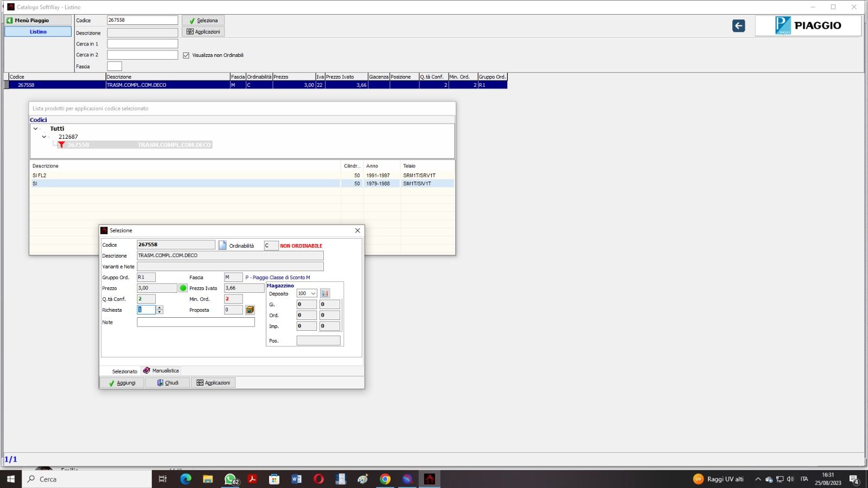868x488 pixels.
Task: Toggle Visualizza non Ordinabili checkbox
Action: pyautogui.click(x=186, y=55)
